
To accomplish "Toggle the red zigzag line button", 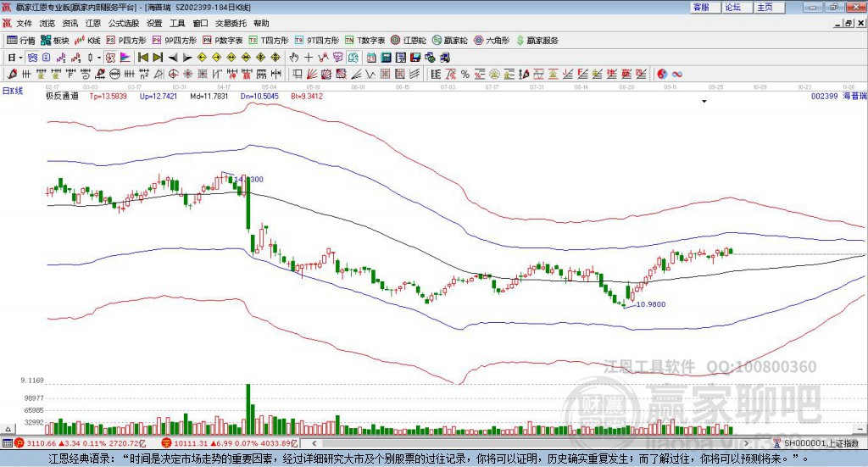I will click(x=323, y=58).
